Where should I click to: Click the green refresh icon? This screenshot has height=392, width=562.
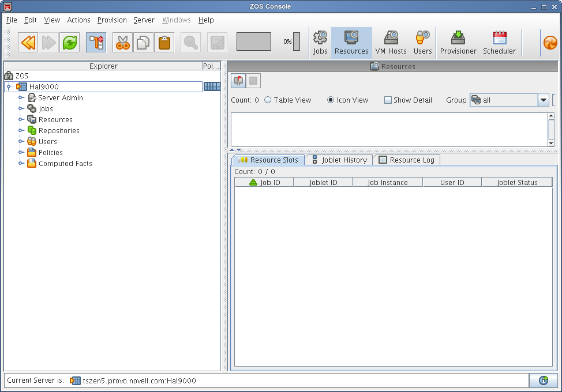[70, 43]
